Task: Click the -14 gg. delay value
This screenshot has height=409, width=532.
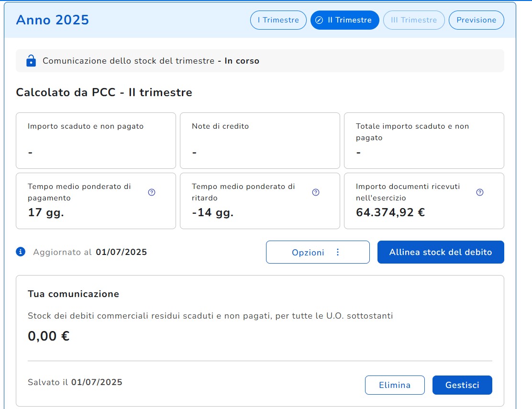Action: click(x=212, y=212)
